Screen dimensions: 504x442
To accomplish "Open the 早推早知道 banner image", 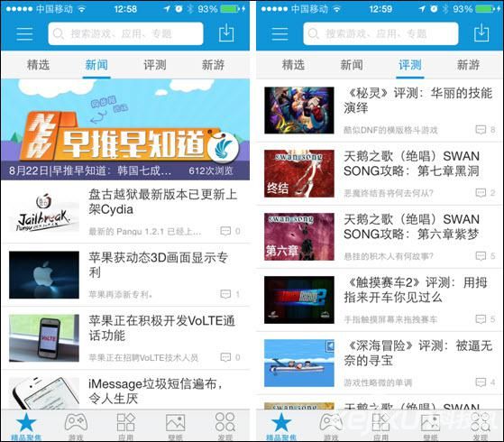I will tap(125, 129).
